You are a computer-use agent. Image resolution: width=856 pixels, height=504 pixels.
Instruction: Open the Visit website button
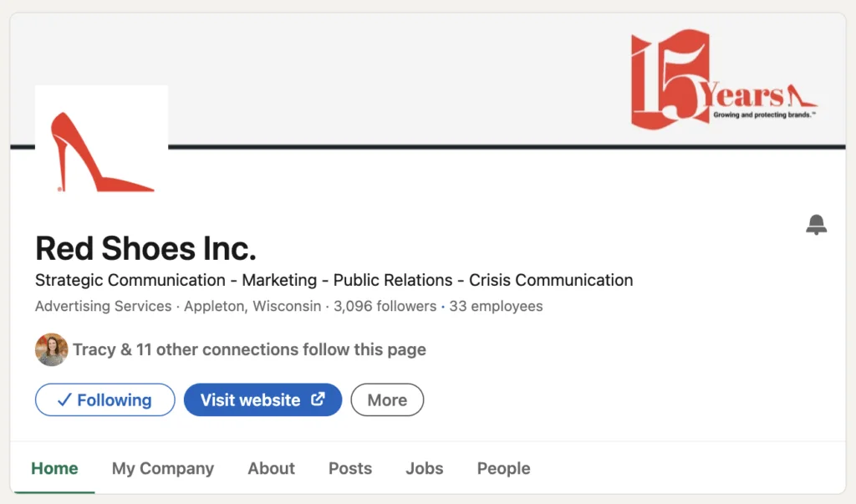pyautogui.click(x=262, y=400)
